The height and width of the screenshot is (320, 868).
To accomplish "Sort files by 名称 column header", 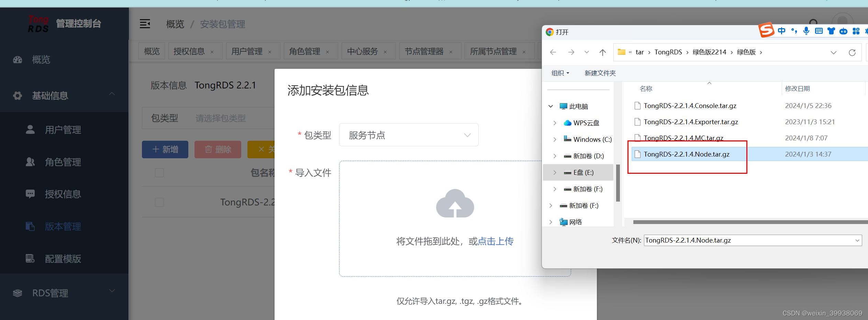I will pyautogui.click(x=646, y=89).
